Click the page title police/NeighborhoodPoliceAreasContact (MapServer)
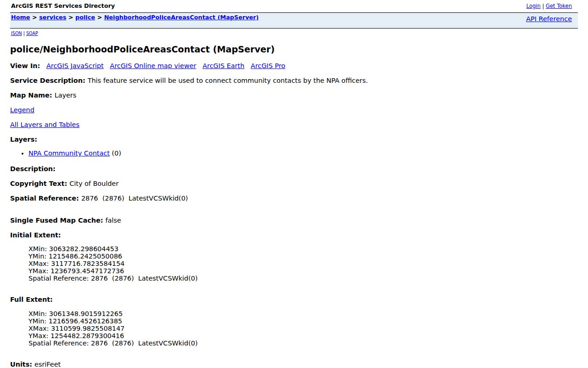 (142, 49)
